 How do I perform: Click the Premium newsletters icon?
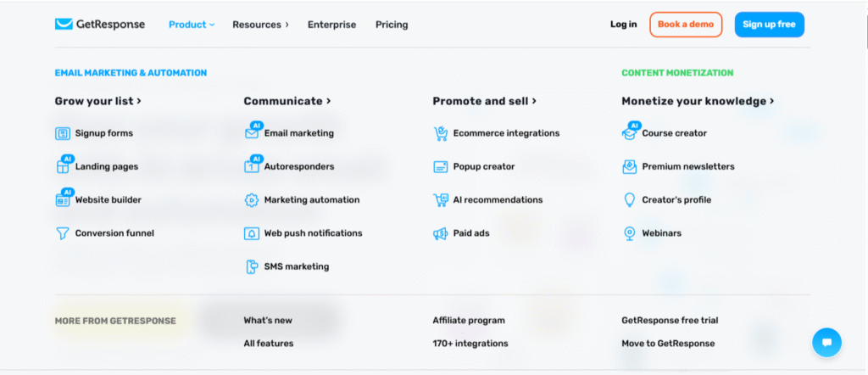630,167
